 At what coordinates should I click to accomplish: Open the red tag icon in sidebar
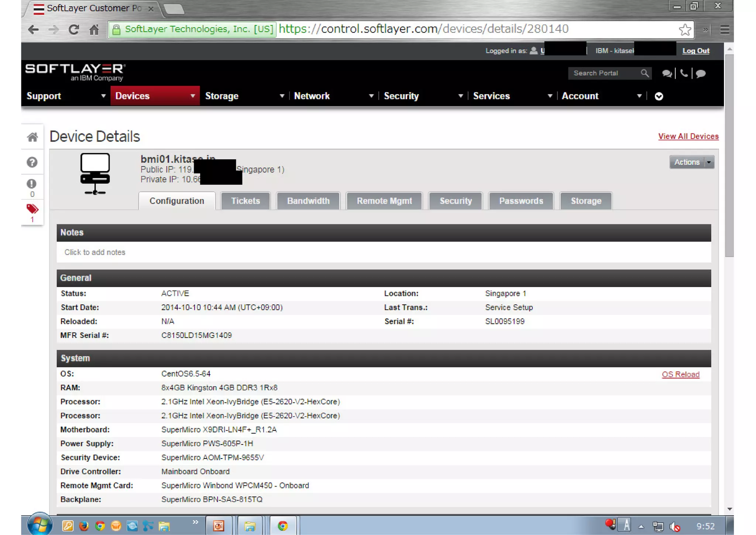[x=32, y=209]
